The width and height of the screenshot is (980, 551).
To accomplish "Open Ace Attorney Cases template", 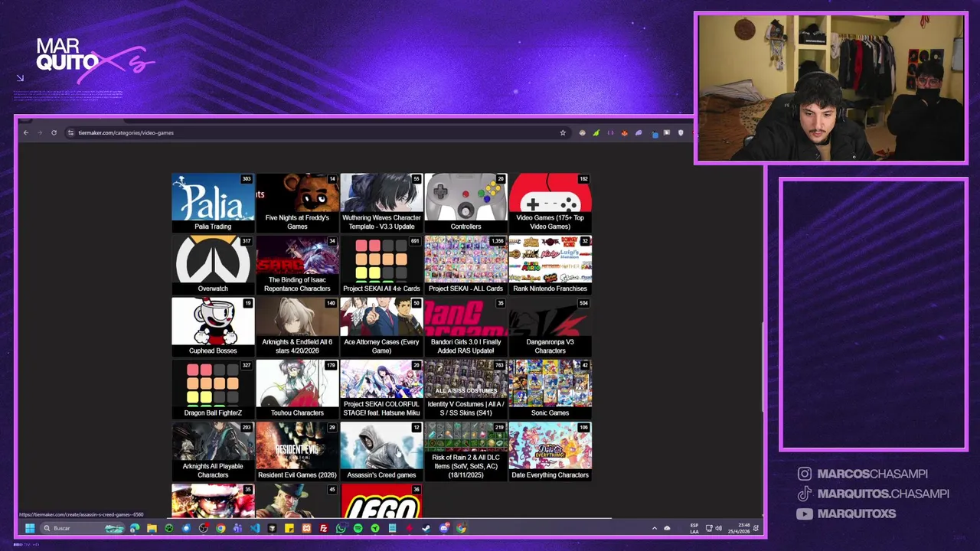I will coord(381,327).
